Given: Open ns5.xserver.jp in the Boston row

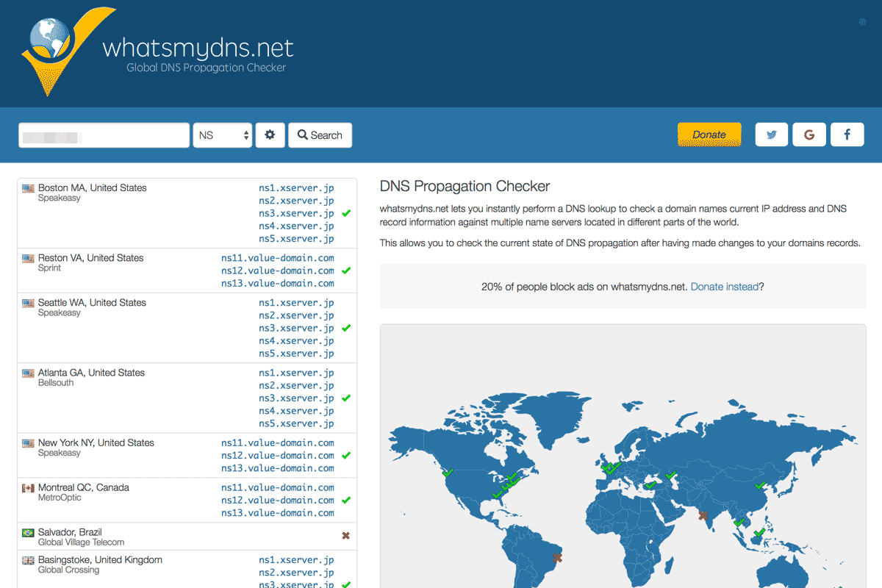Looking at the screenshot, I should [296, 239].
